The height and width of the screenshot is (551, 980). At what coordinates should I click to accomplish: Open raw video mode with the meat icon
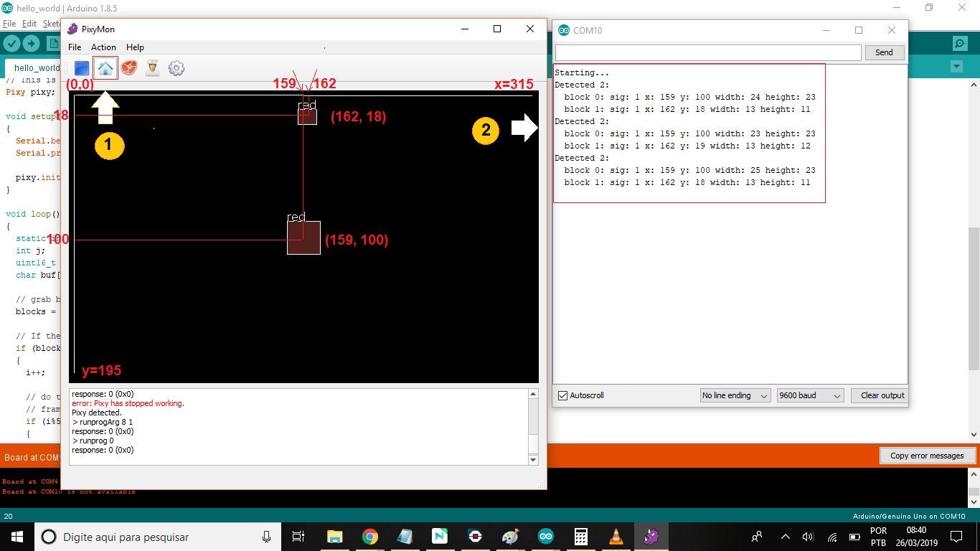click(x=128, y=67)
